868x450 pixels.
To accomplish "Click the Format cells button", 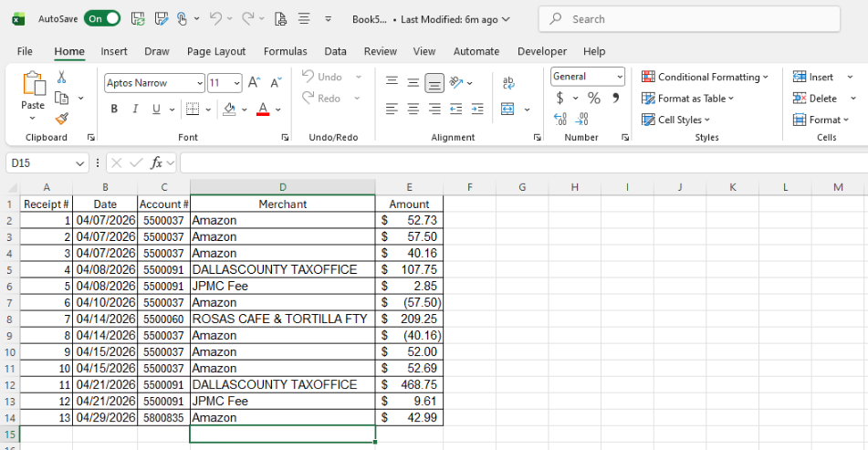I will [821, 120].
